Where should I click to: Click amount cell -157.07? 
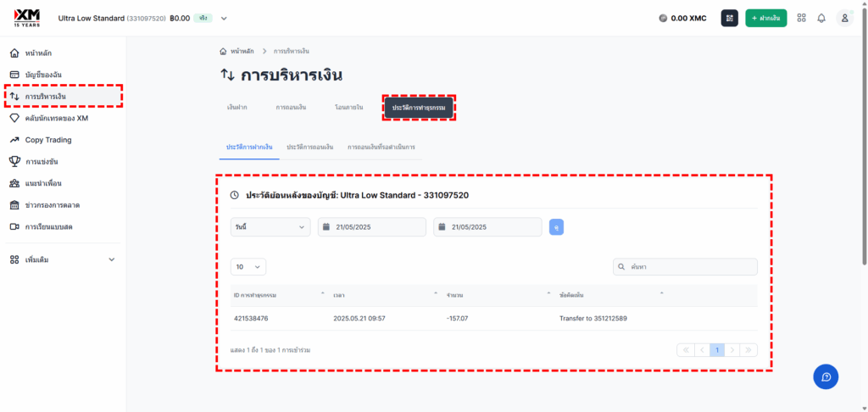pos(457,319)
